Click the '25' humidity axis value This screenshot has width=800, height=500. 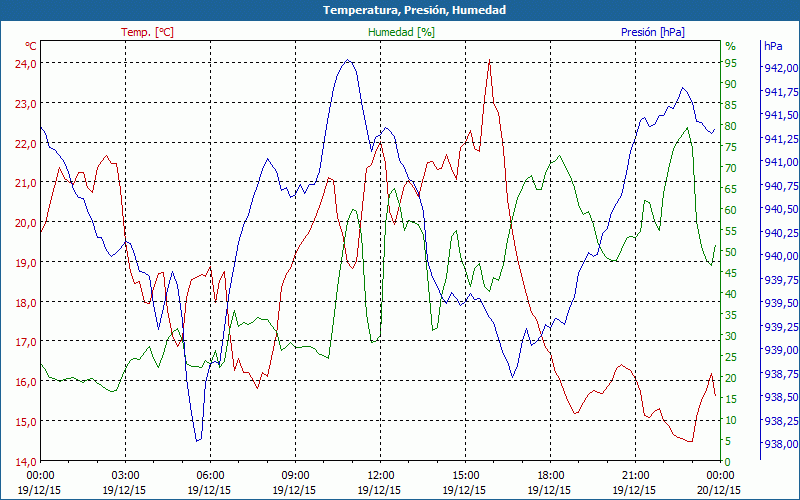[731, 357]
